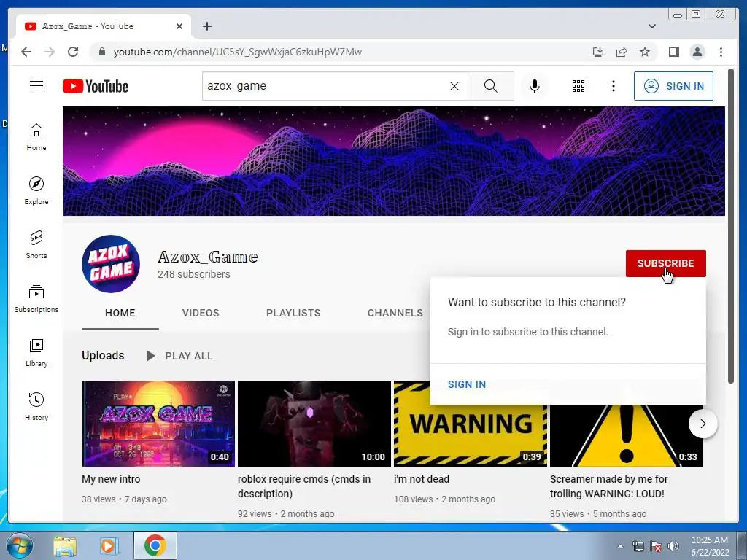Open Chrome side panel
This screenshot has width=747, height=560.
click(x=673, y=52)
